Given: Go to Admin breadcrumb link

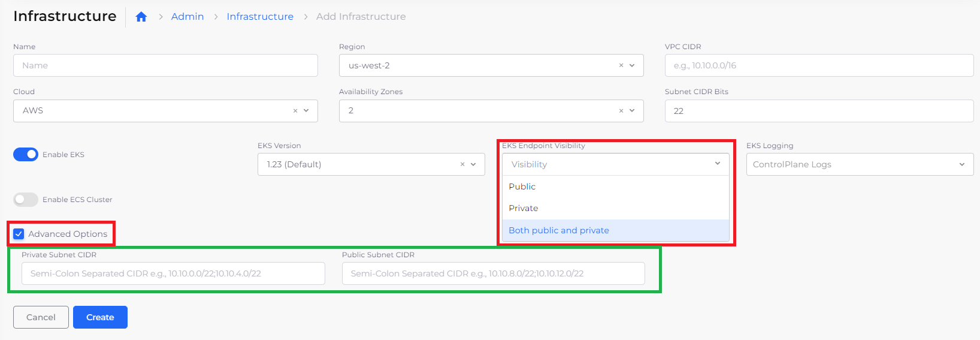Looking at the screenshot, I should pyautogui.click(x=187, y=17).
